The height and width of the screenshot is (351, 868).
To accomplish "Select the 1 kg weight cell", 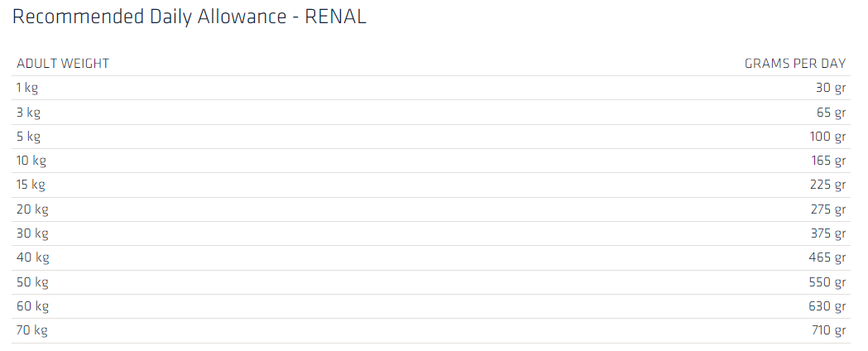I will pos(27,88).
